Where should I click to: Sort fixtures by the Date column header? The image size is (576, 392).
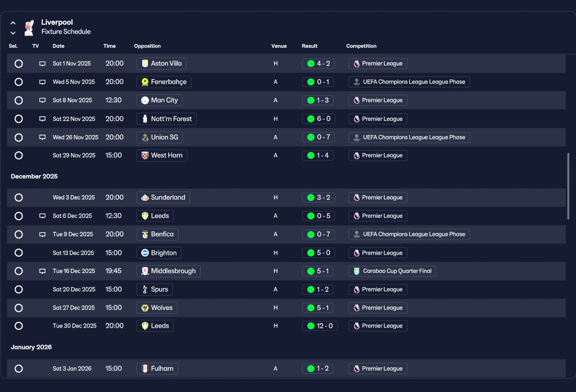(58, 46)
